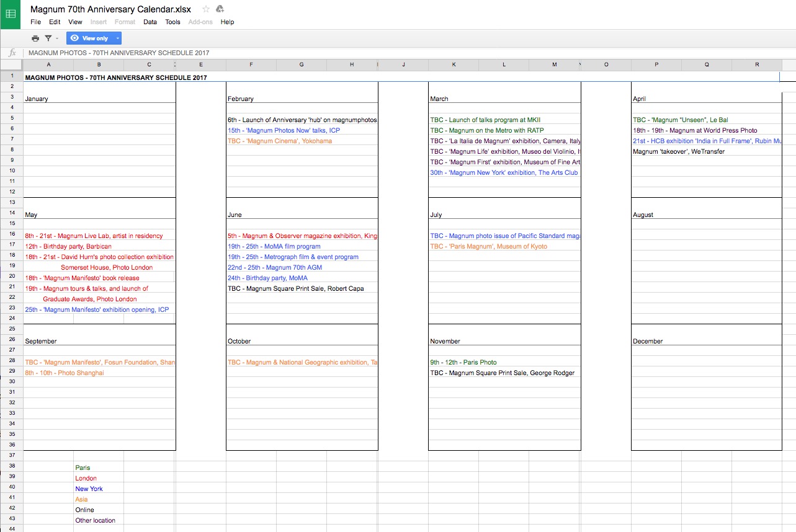Select row 16 header

pyautogui.click(x=12, y=234)
